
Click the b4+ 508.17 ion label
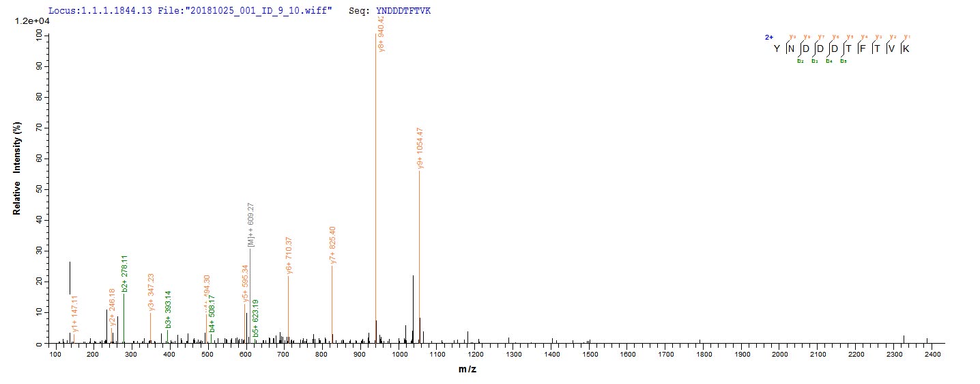pyautogui.click(x=212, y=318)
